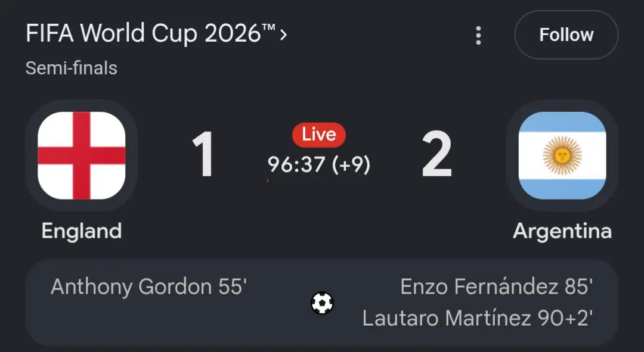Click the Semi-finals stage label
The width and height of the screenshot is (644, 352).
(x=72, y=68)
